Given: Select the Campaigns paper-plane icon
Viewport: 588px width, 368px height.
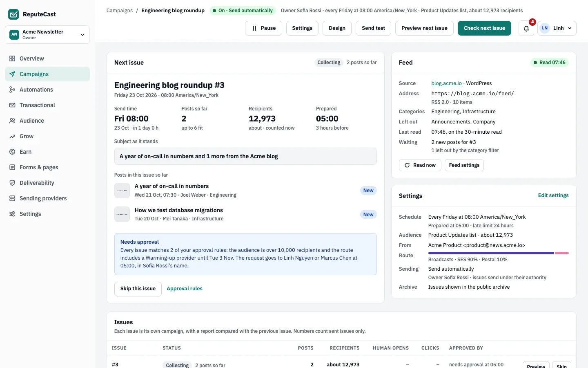Looking at the screenshot, I should tap(12, 74).
